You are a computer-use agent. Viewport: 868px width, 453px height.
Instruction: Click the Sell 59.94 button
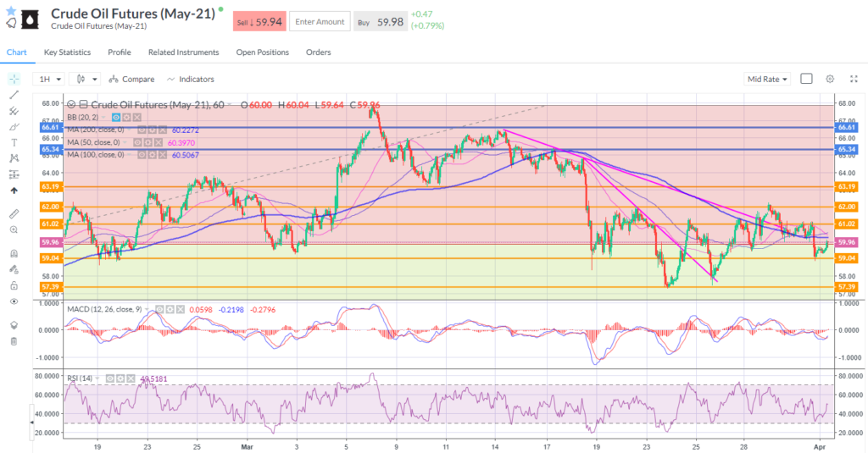click(259, 21)
